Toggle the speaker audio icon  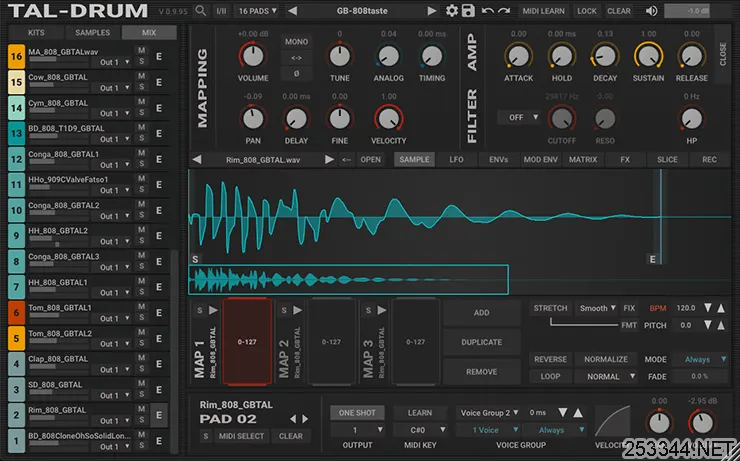point(651,10)
